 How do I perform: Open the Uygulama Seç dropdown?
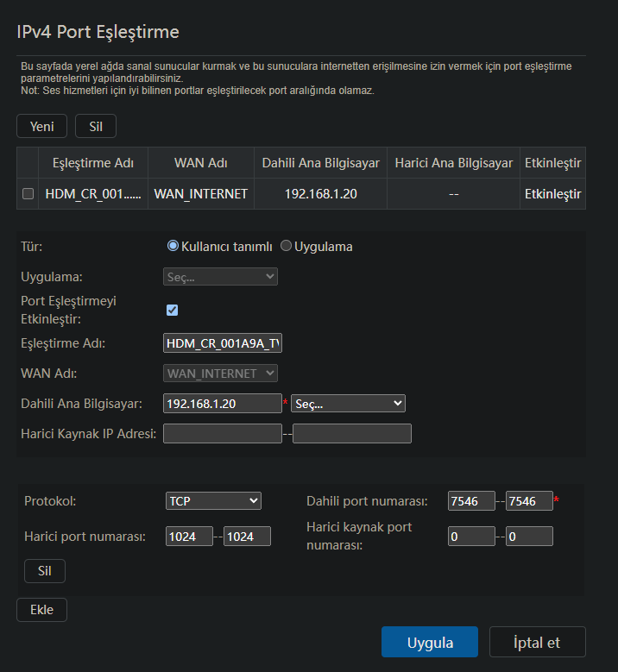(220, 276)
